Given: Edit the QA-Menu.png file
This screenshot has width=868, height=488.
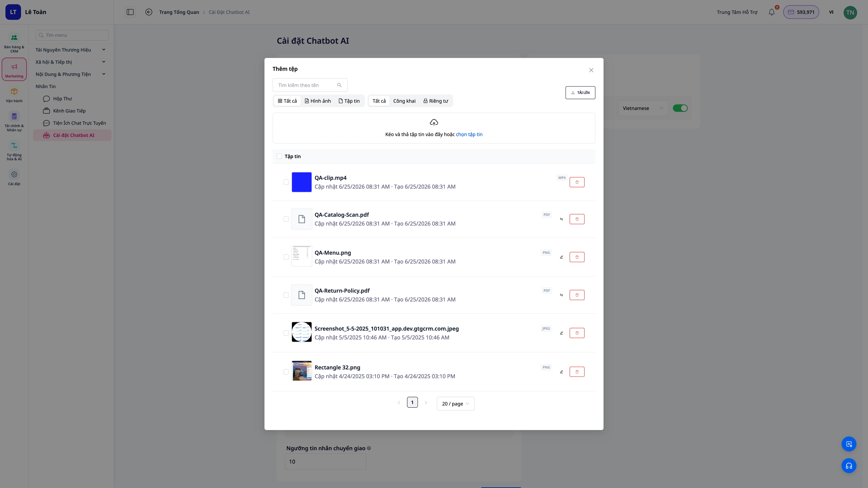Looking at the screenshot, I should click(561, 257).
